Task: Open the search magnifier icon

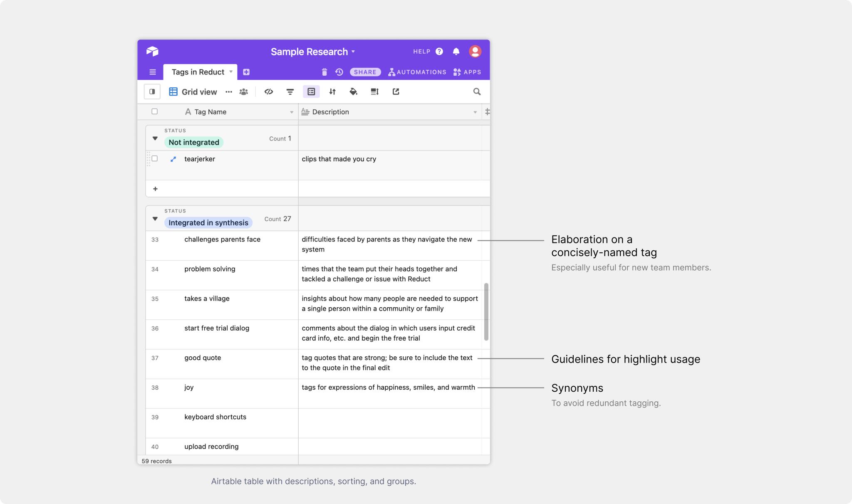Action: pos(477,91)
